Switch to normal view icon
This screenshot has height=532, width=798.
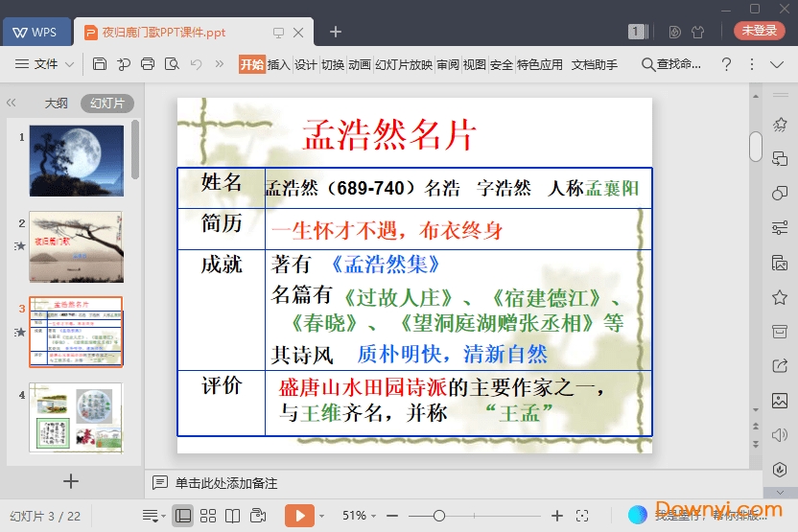(182, 516)
